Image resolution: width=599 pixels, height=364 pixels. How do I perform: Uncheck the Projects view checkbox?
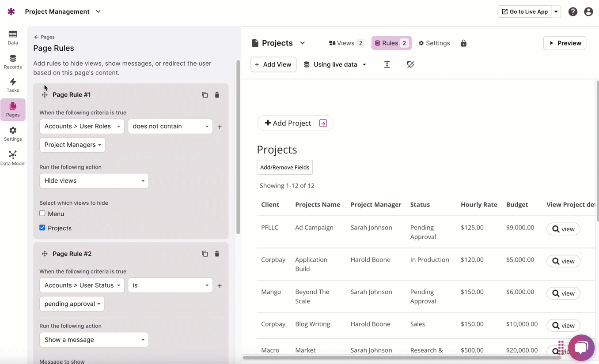[42, 228]
